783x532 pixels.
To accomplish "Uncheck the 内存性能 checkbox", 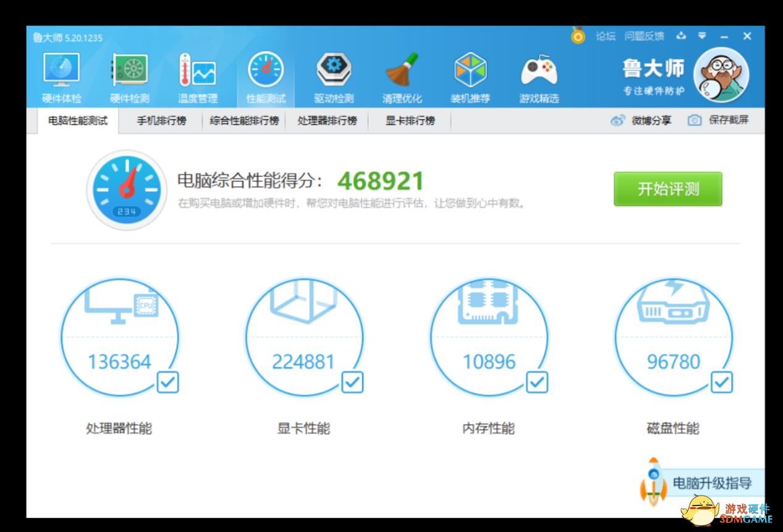I will (536, 382).
